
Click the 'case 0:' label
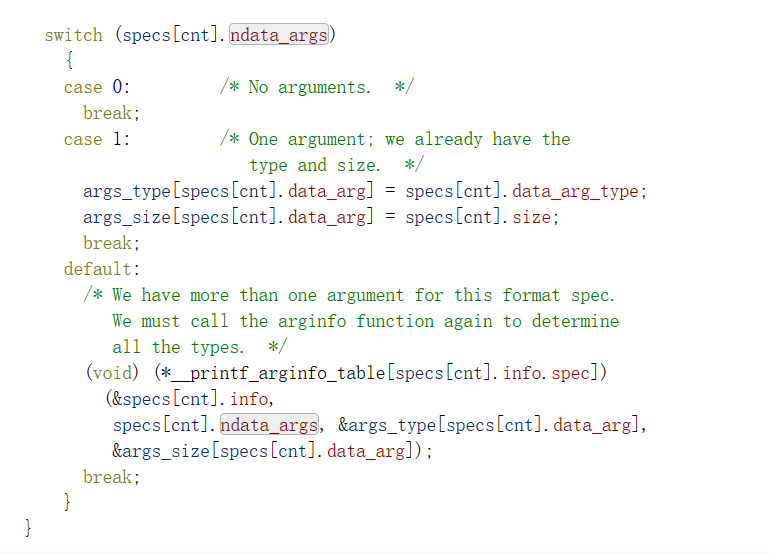pyautogui.click(x=97, y=87)
